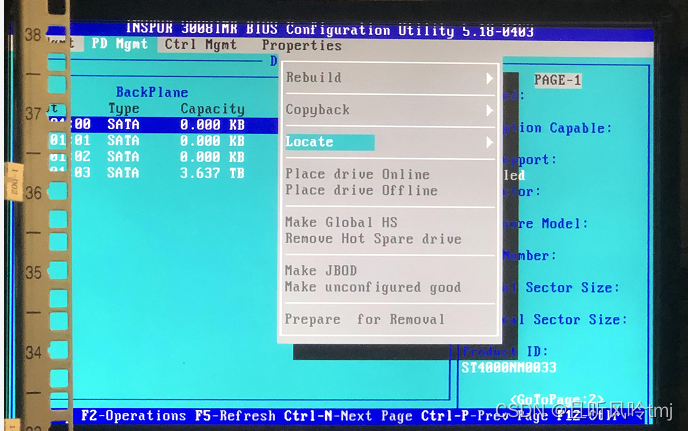Select SATA drive row ending :00

(163, 125)
